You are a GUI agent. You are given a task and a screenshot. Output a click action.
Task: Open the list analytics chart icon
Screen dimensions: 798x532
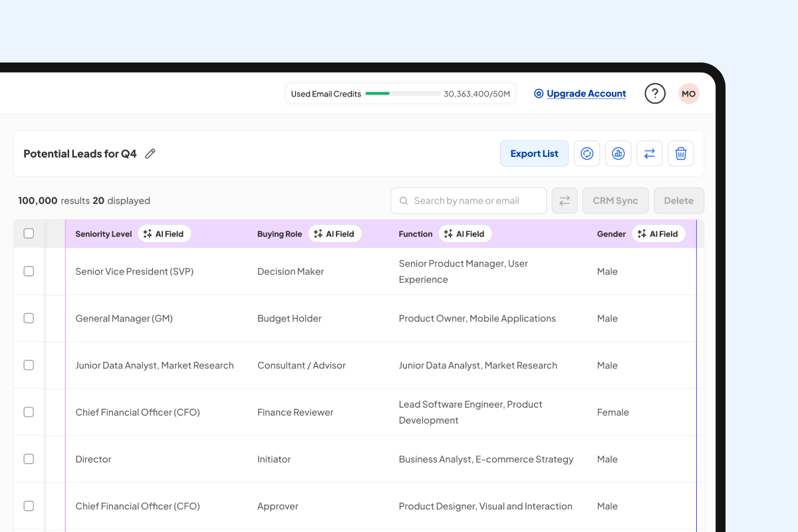[x=618, y=154]
